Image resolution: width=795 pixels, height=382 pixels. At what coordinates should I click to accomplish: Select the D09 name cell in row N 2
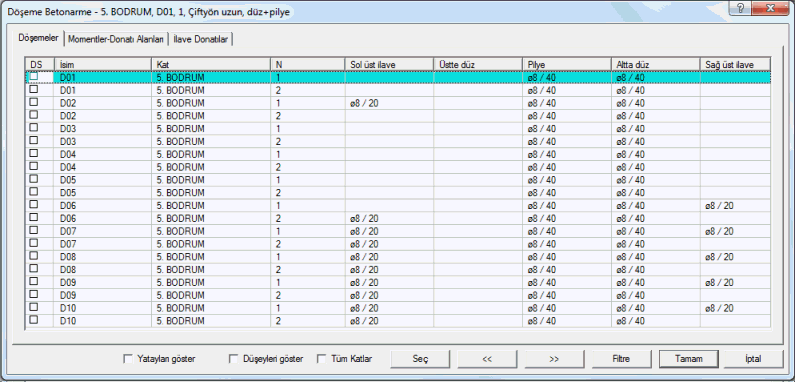(102, 295)
